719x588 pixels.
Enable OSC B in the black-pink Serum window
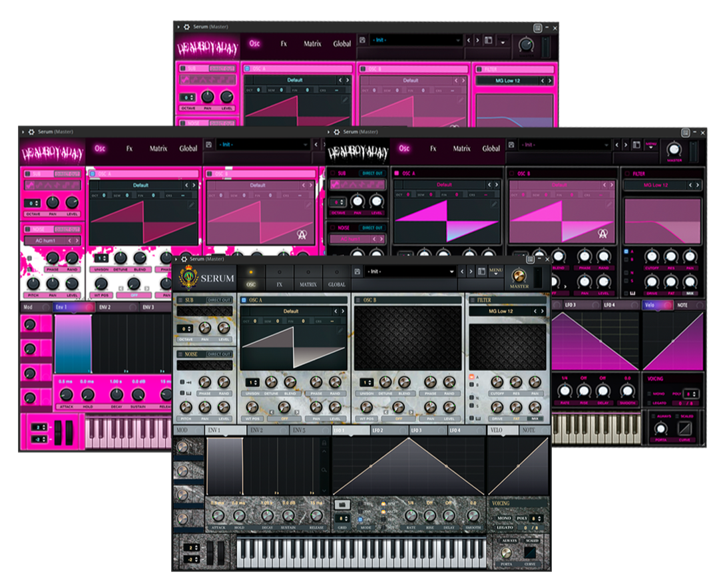pyautogui.click(x=512, y=174)
